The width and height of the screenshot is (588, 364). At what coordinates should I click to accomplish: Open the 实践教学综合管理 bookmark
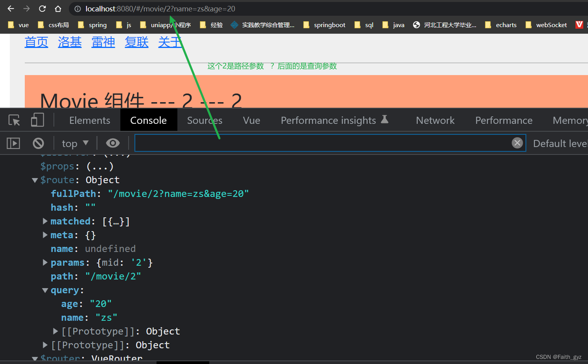pyautogui.click(x=262, y=25)
